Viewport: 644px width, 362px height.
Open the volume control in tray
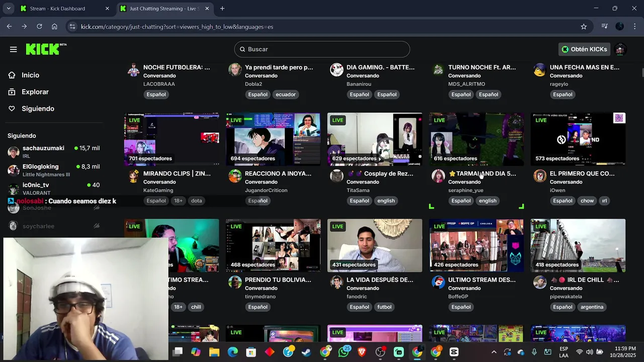[589, 352]
